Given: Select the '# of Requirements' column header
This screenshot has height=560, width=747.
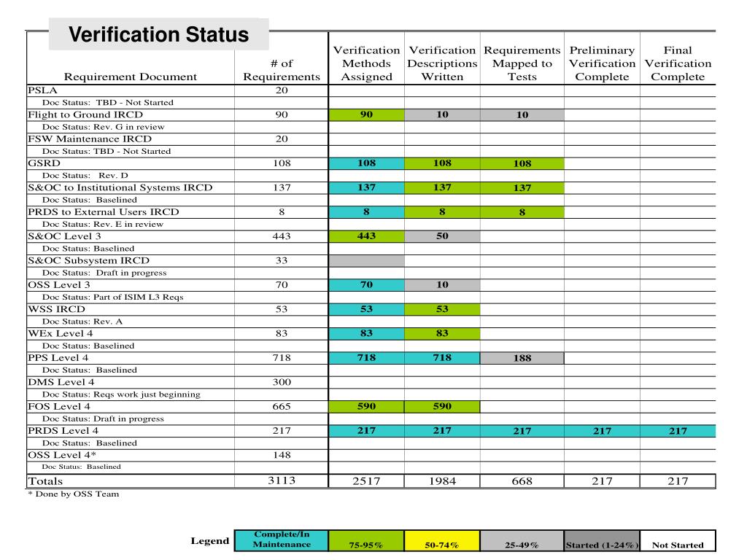Looking at the screenshot, I should pos(282,70).
